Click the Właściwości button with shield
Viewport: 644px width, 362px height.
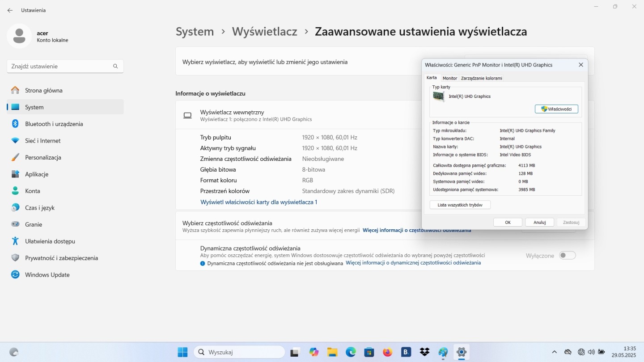pyautogui.click(x=556, y=109)
